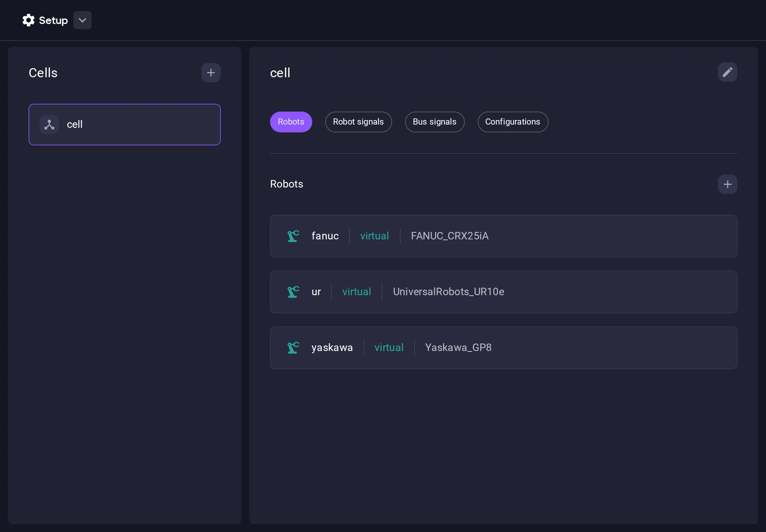Open the Configurations tab
The height and width of the screenshot is (532, 766).
(x=512, y=122)
